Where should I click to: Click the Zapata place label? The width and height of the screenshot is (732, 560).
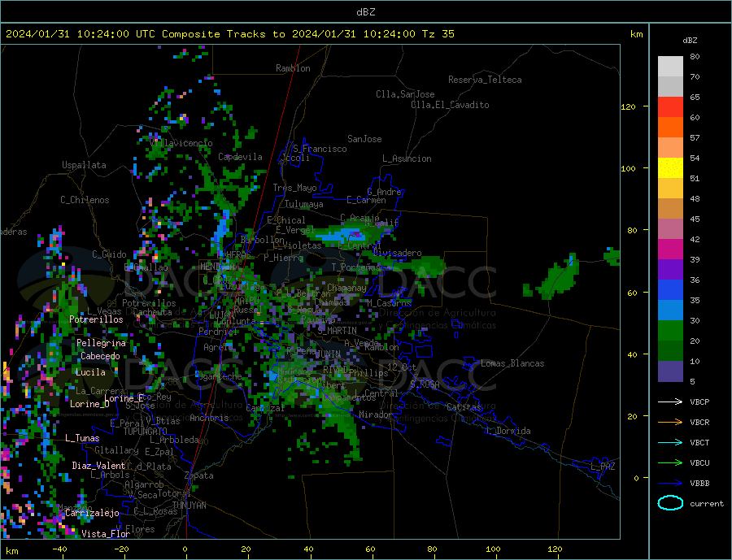(x=199, y=475)
